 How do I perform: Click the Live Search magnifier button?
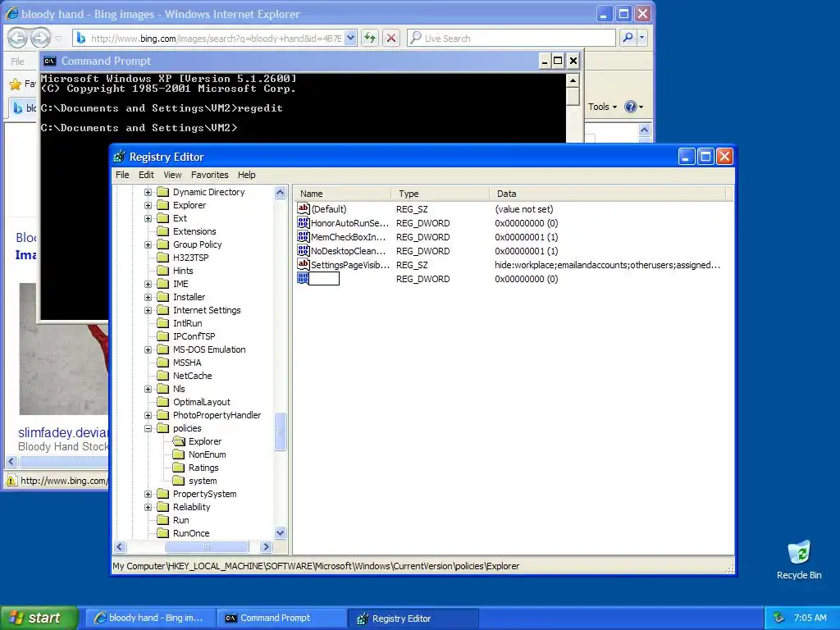[628, 38]
